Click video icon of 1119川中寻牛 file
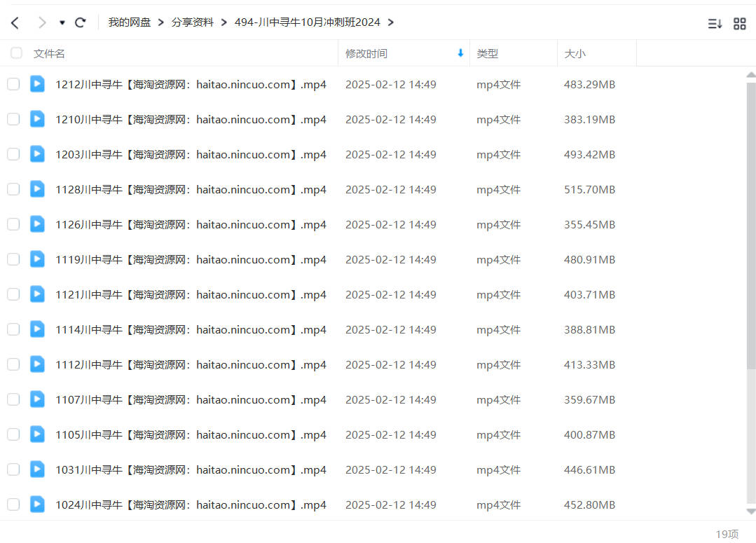 pyautogui.click(x=37, y=259)
